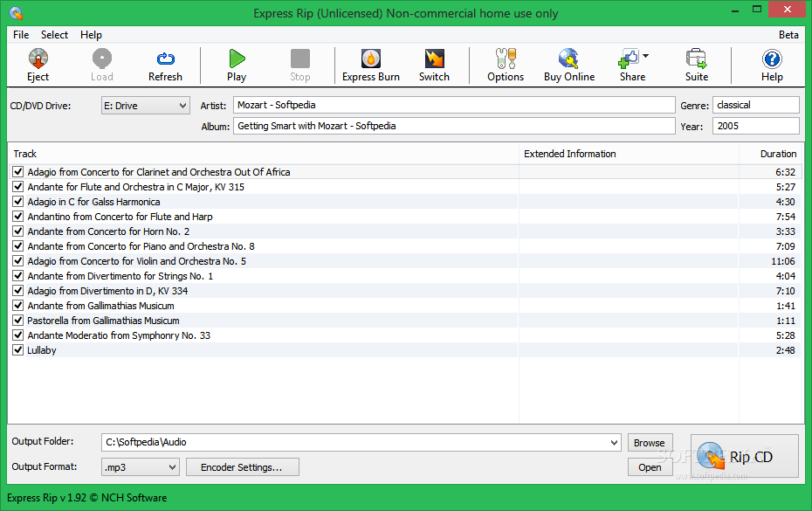The image size is (812, 511).
Task: Click the Open folder button
Action: coord(650,467)
